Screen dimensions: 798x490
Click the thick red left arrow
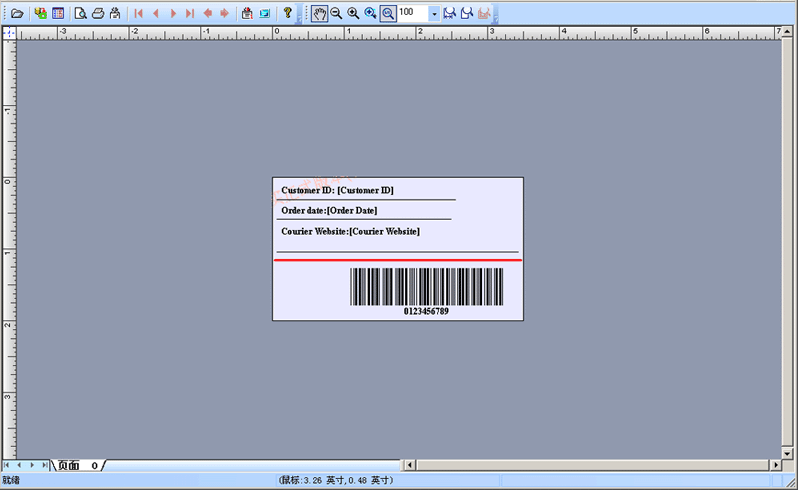click(208, 13)
